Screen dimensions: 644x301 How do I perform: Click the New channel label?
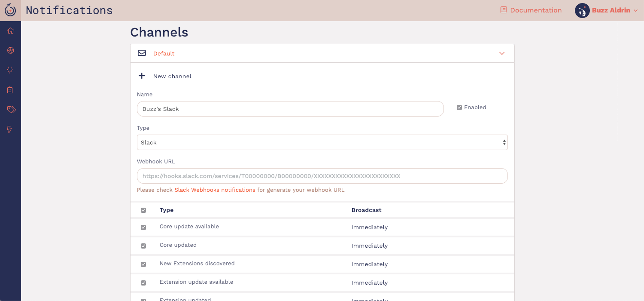tap(172, 77)
